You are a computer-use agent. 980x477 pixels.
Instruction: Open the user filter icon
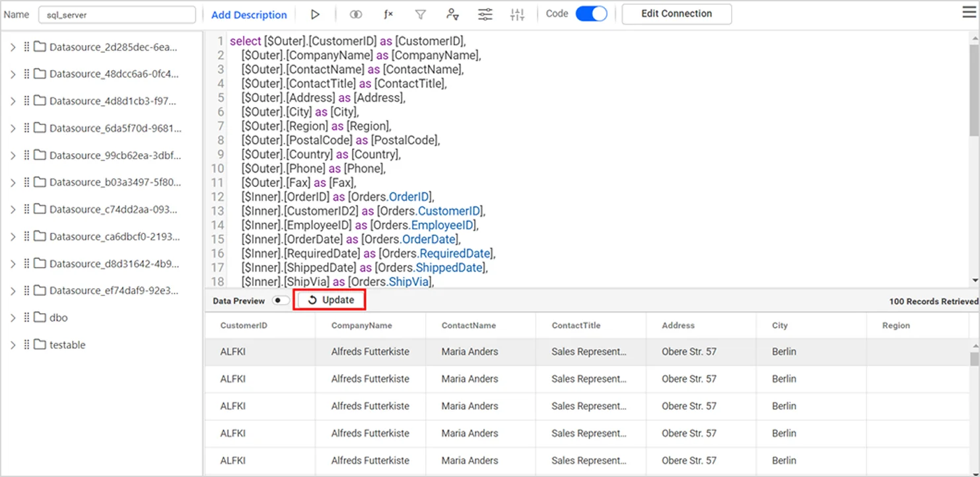(452, 14)
